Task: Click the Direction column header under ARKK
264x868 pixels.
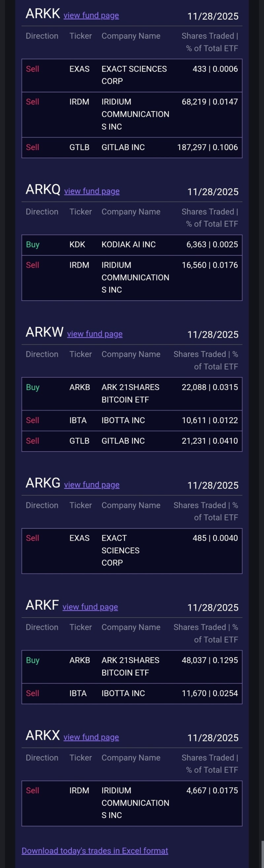Action: [x=42, y=36]
